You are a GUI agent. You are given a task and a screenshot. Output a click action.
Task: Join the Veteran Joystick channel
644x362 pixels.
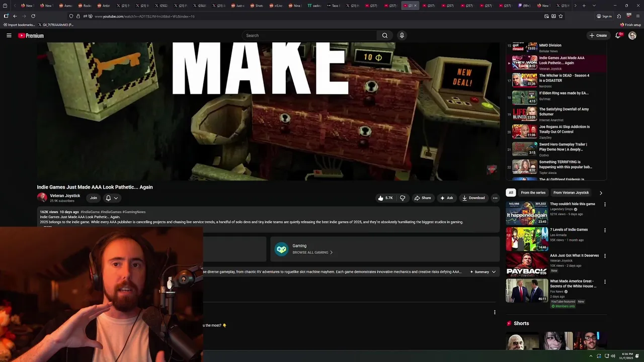94,198
